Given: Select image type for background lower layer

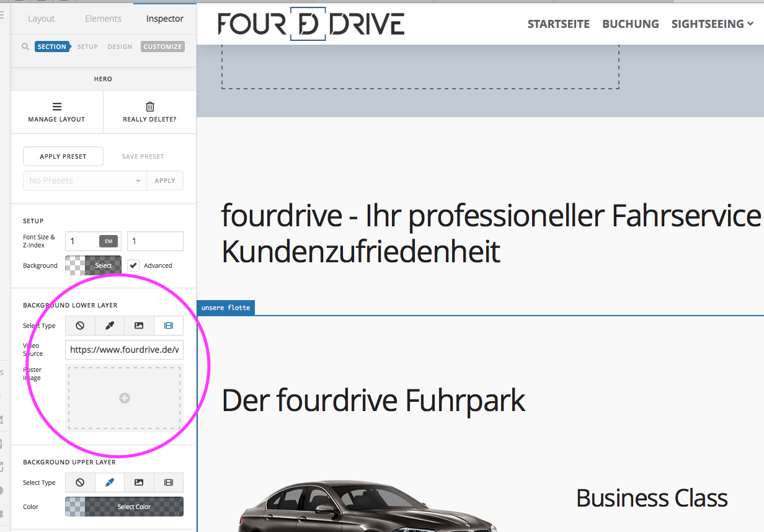Looking at the screenshot, I should pos(139,326).
